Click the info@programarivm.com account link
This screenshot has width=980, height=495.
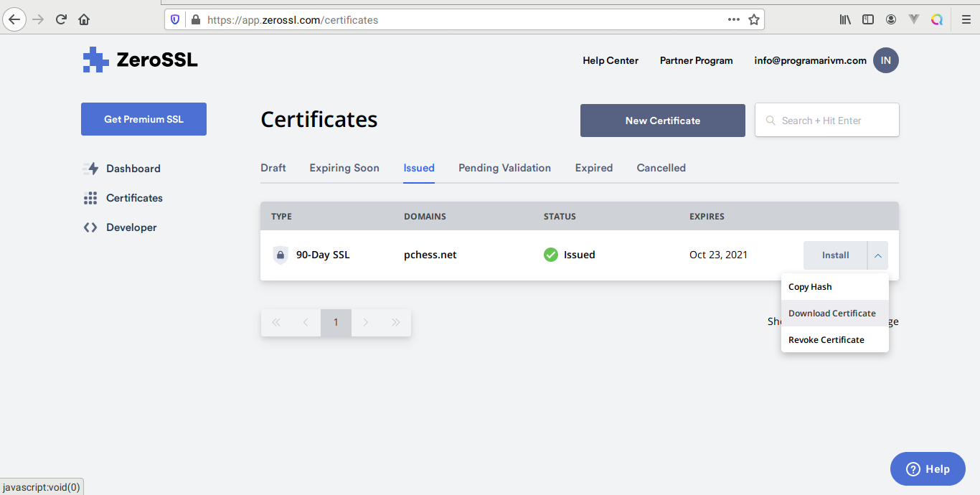pyautogui.click(x=811, y=61)
